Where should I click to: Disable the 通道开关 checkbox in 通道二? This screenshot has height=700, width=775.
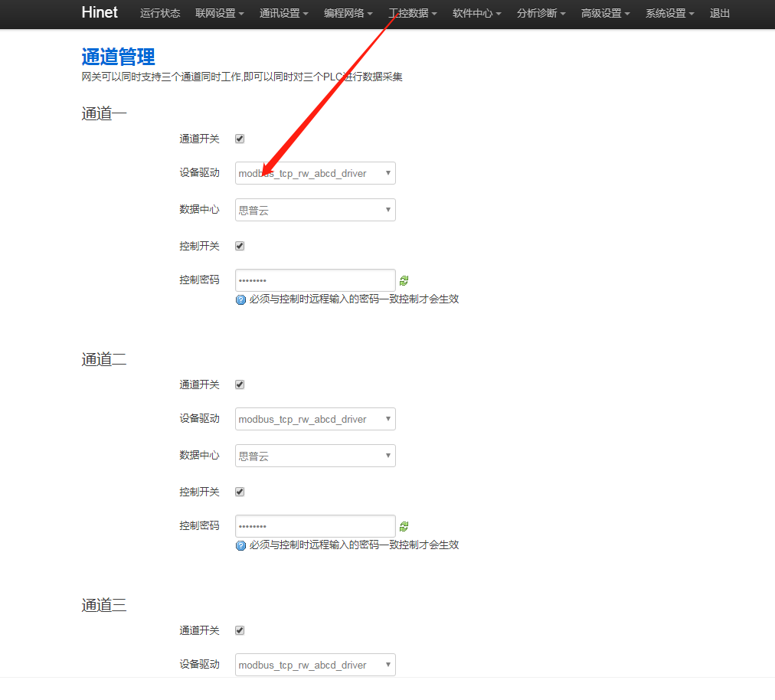(240, 384)
